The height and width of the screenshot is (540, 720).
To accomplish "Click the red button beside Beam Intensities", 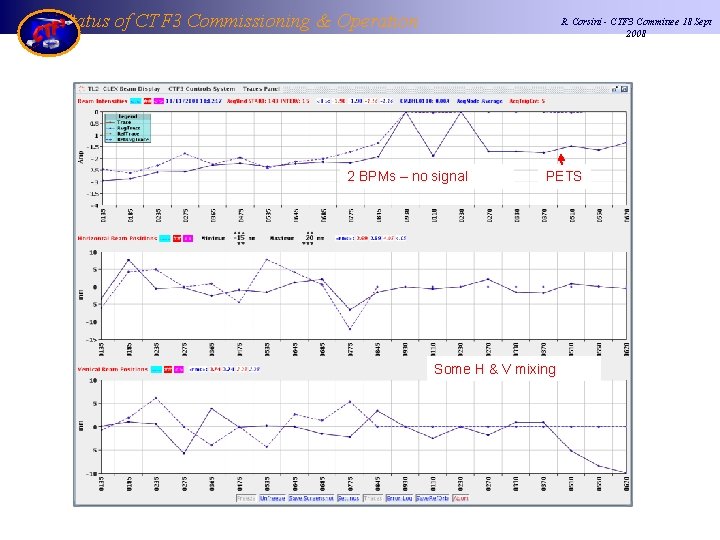I will (x=147, y=101).
